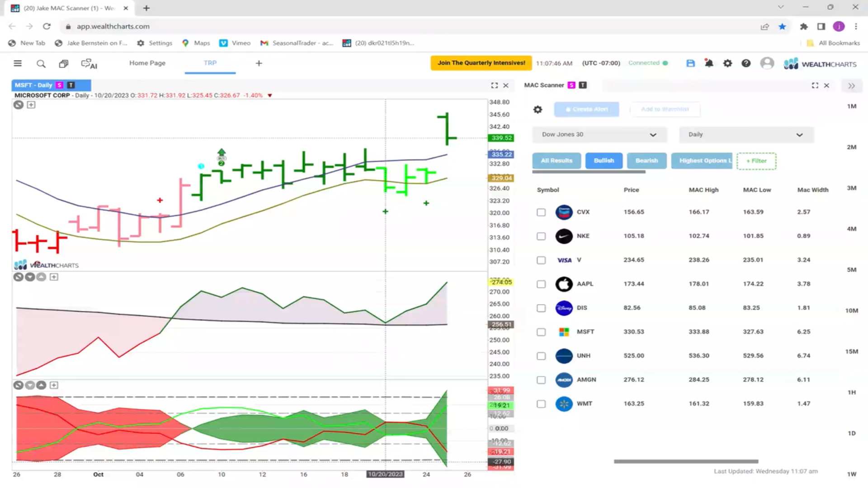Click Add to Watchlist button
The width and height of the screenshot is (868, 488).
tap(665, 109)
